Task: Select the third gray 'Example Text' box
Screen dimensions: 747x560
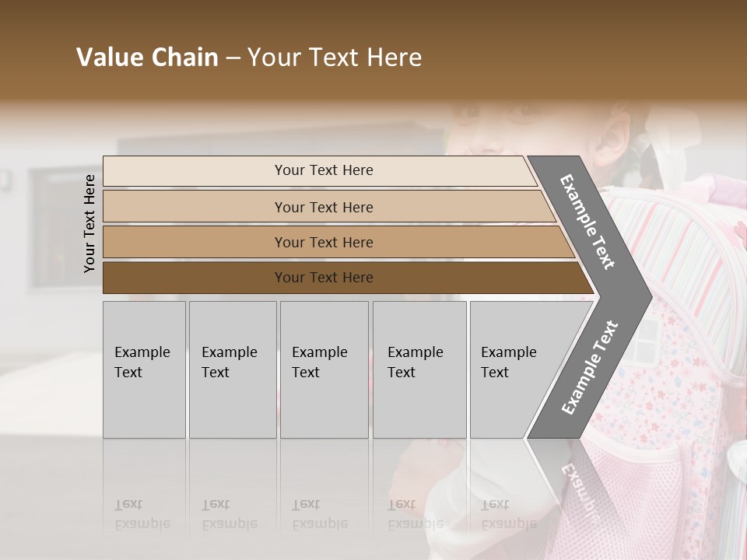Action: [324, 369]
